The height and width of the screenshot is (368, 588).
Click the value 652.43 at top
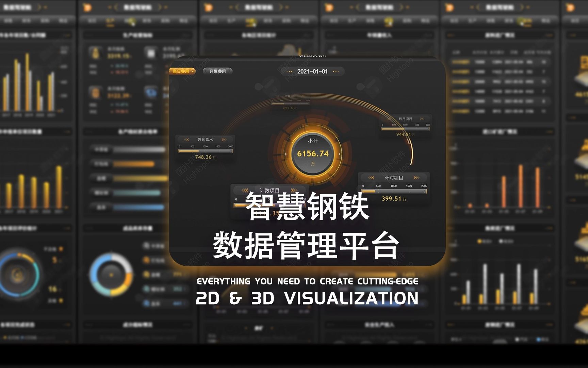290,108
